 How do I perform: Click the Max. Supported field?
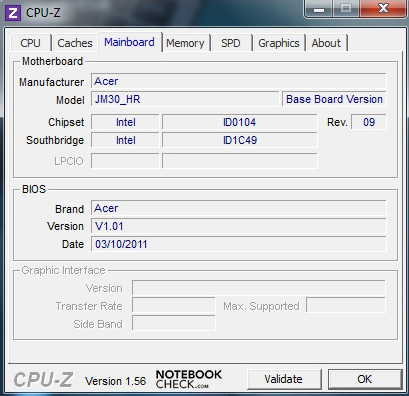pyautogui.click(x=346, y=305)
